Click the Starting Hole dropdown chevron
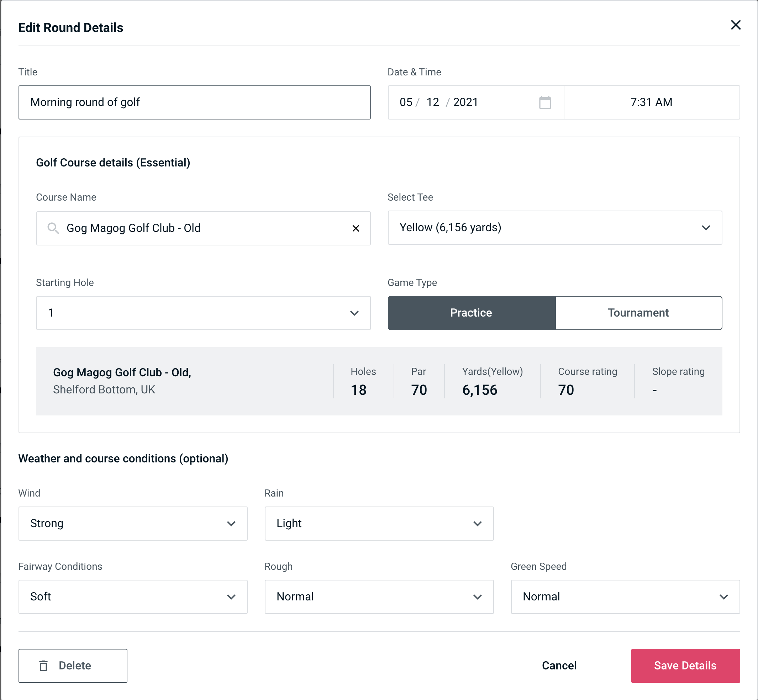Viewport: 758px width, 700px height. pyautogui.click(x=354, y=313)
